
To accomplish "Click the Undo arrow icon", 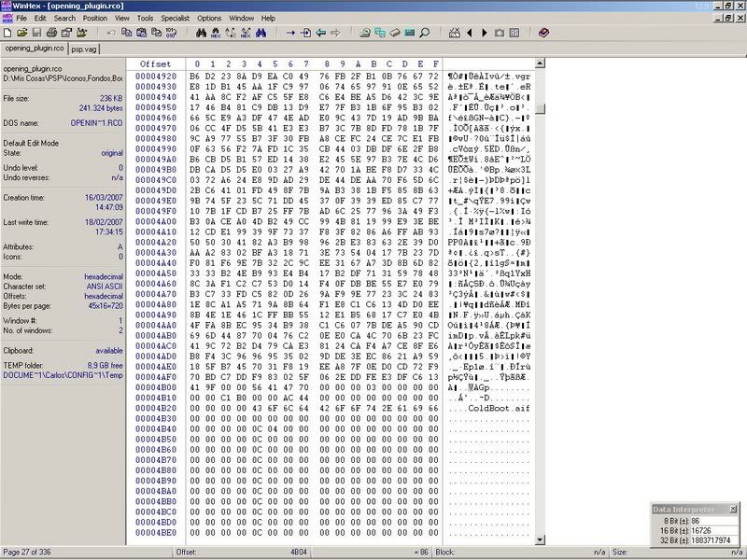I will (111, 33).
